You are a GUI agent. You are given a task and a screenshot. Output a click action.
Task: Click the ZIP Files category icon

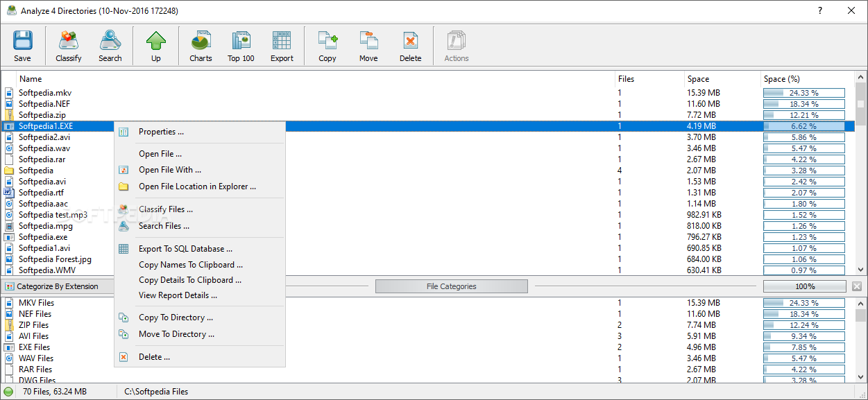(x=9, y=325)
